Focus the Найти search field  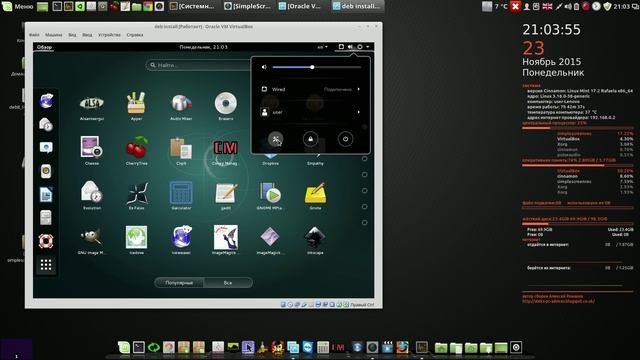click(199, 65)
